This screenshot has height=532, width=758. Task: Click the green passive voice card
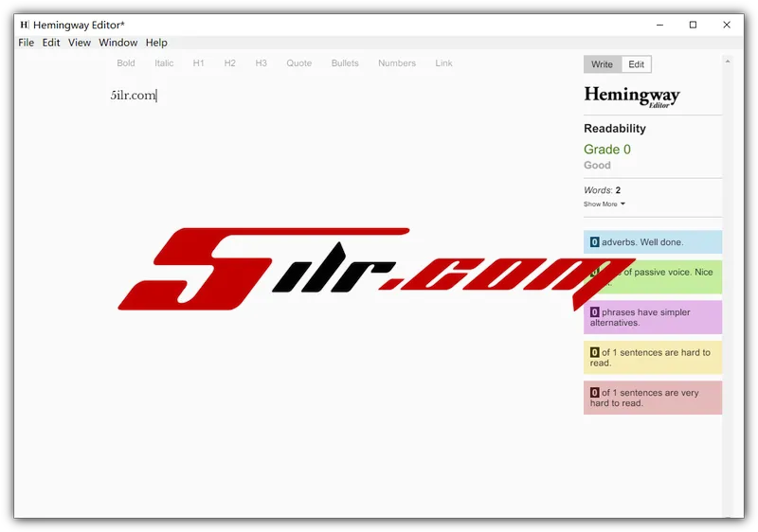[653, 277]
